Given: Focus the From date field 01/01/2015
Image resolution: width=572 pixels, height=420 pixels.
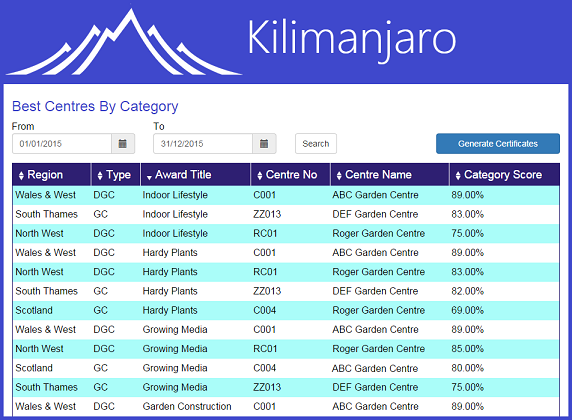Looking at the screenshot, I should pos(62,143).
